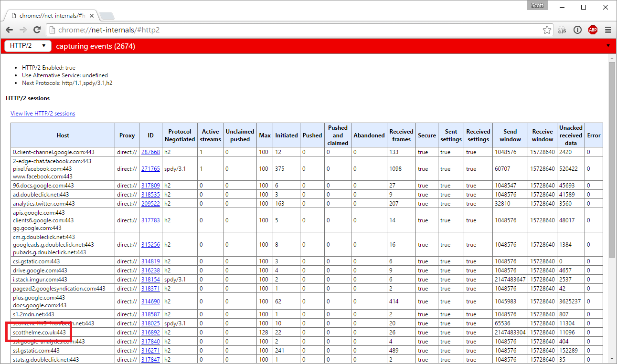Open the Adblock Plus extension

click(593, 30)
